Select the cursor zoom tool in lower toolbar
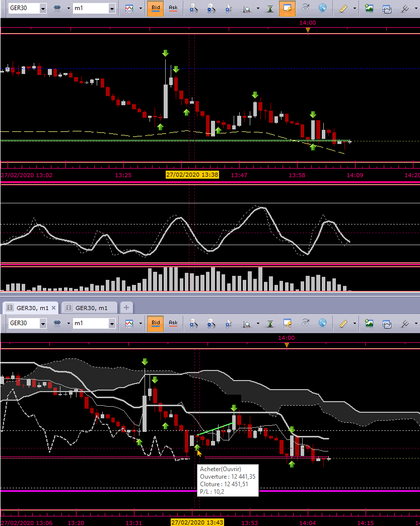The width and height of the screenshot is (420, 526). tap(229, 323)
